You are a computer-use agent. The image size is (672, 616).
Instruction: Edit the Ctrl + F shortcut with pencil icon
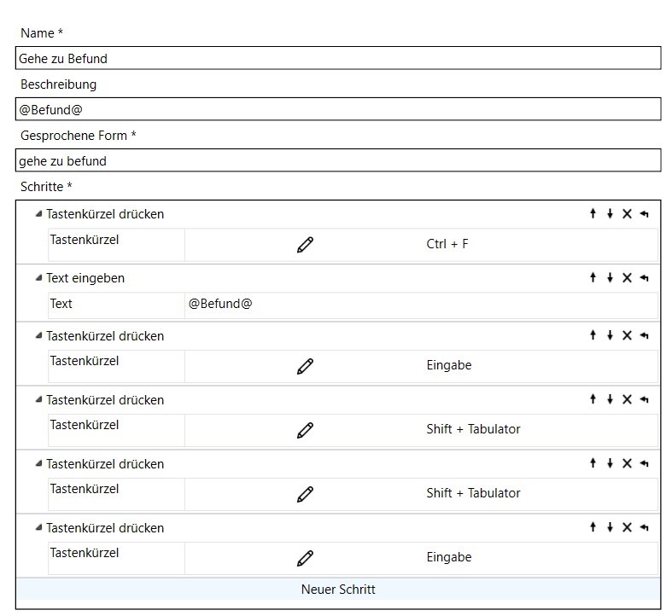(305, 245)
